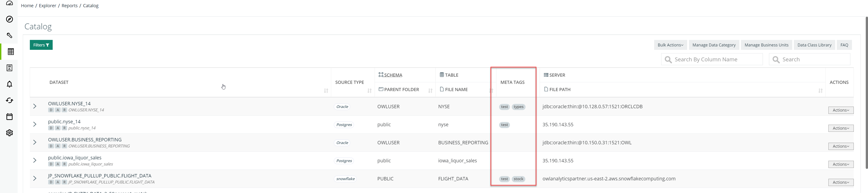Click the Filters button

(x=41, y=45)
